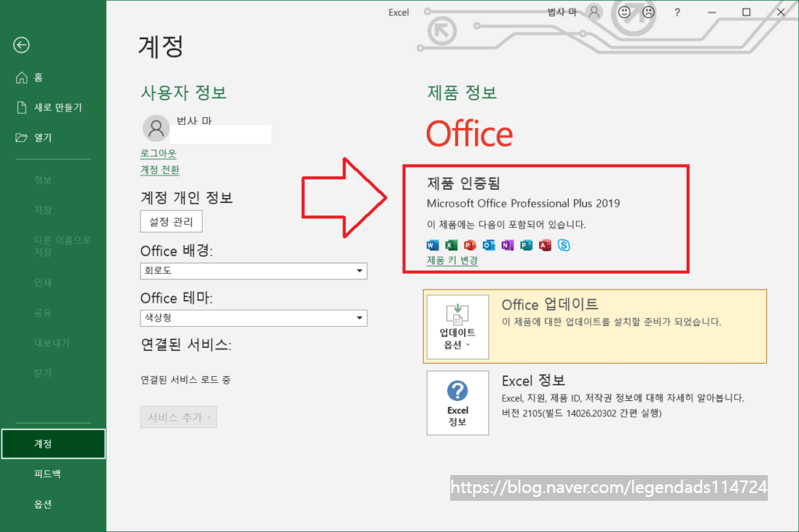Click the Skype for Business icon
Viewport: 799px width, 532px height.
tap(563, 246)
